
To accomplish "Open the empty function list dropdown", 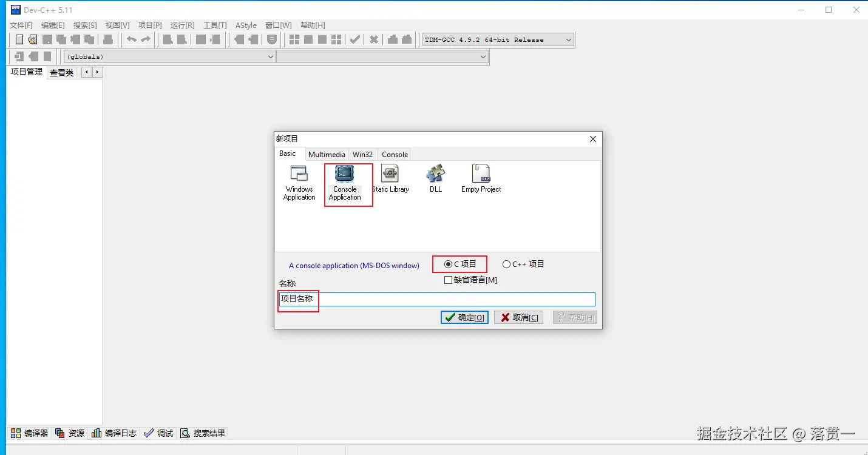I will coord(382,56).
